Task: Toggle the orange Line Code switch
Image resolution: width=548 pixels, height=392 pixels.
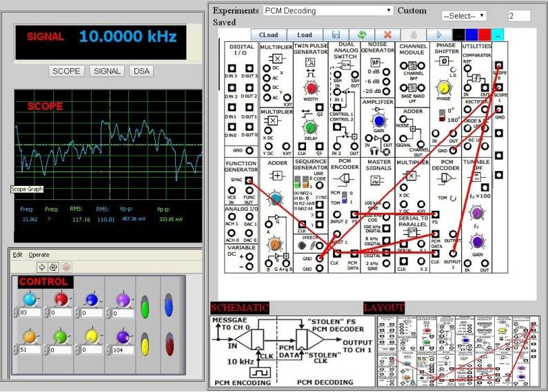Action: point(305,182)
